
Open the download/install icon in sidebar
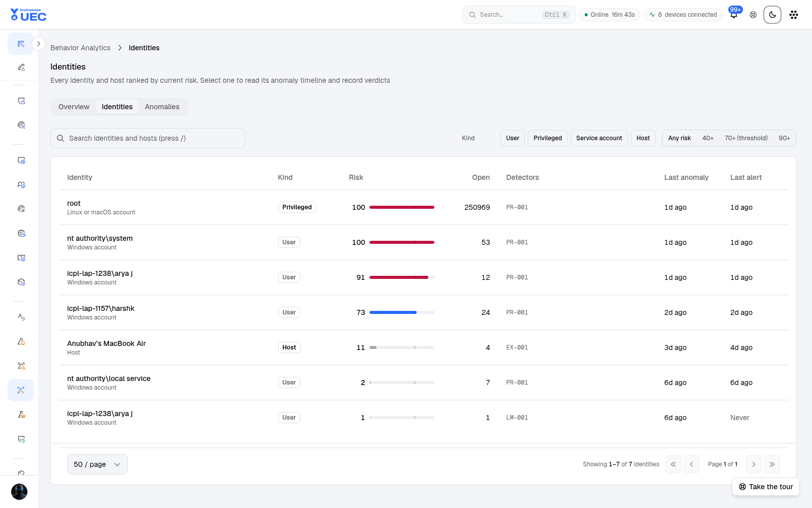tap(21, 67)
